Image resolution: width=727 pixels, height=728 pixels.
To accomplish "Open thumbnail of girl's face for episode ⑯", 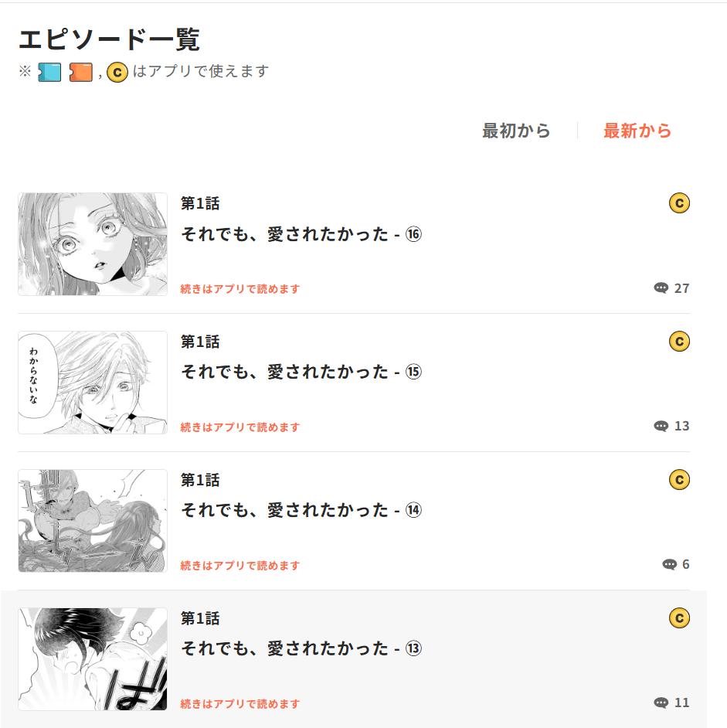I will [x=93, y=244].
